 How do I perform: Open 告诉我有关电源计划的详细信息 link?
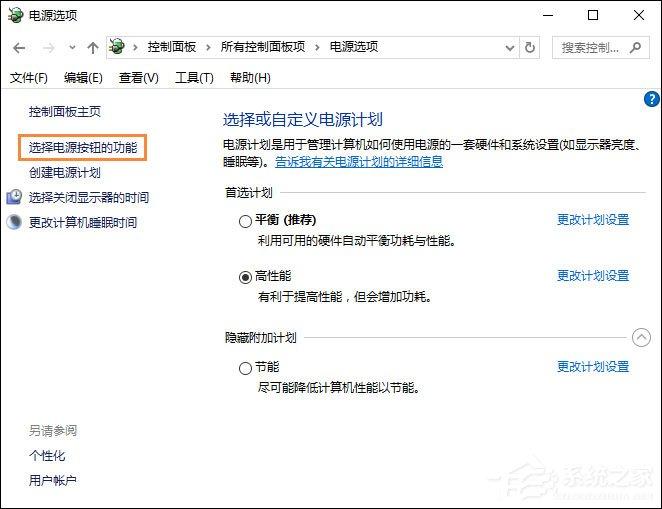pos(359,162)
